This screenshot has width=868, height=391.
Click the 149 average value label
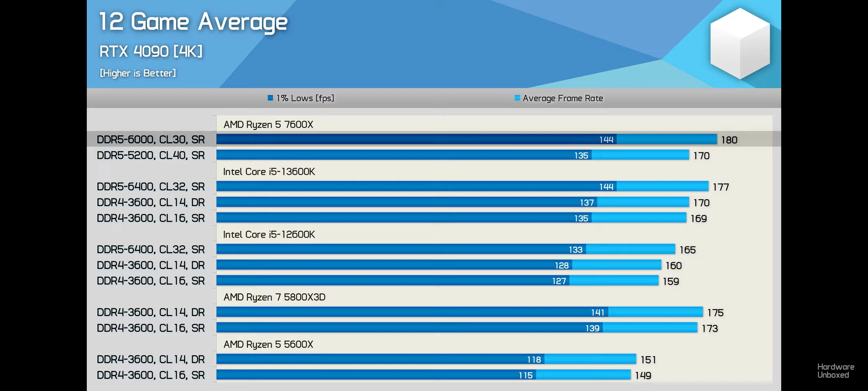[x=643, y=375]
